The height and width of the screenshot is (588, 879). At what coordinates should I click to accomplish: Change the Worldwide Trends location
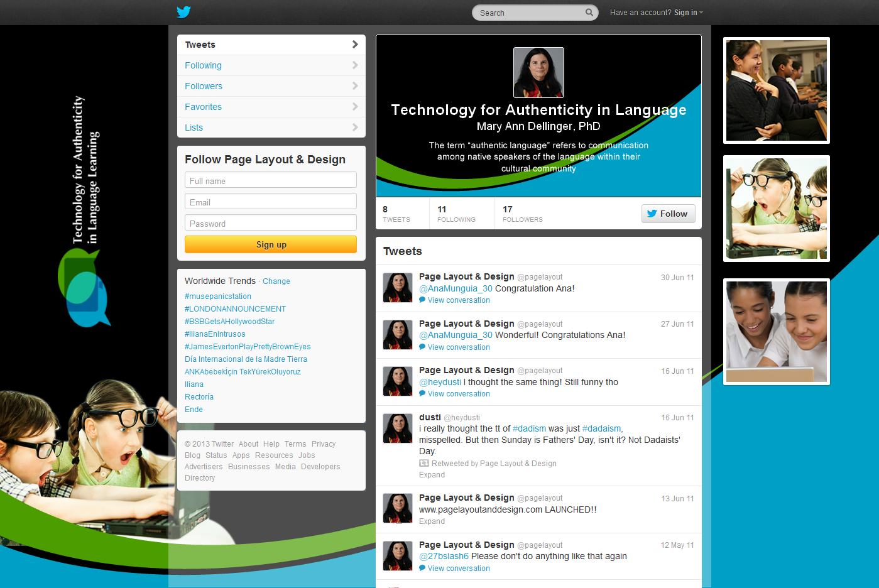pos(276,281)
